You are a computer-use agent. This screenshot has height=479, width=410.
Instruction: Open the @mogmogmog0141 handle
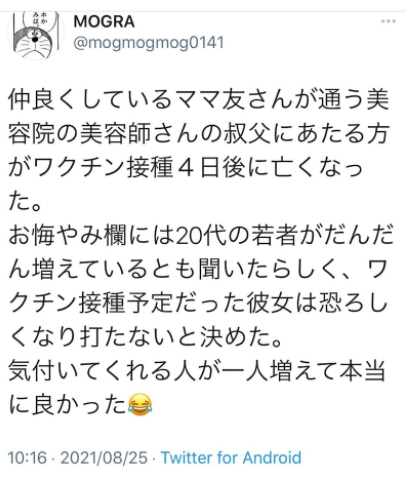point(148,43)
